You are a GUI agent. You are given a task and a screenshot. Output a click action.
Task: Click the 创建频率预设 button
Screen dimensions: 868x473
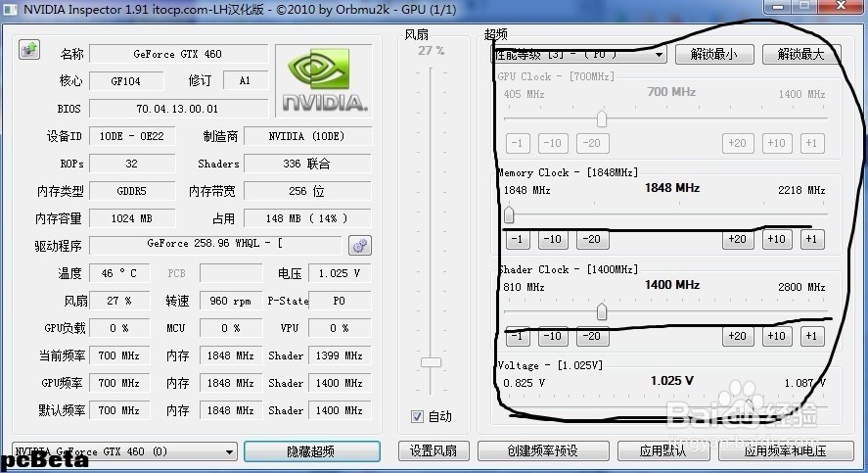point(543,450)
